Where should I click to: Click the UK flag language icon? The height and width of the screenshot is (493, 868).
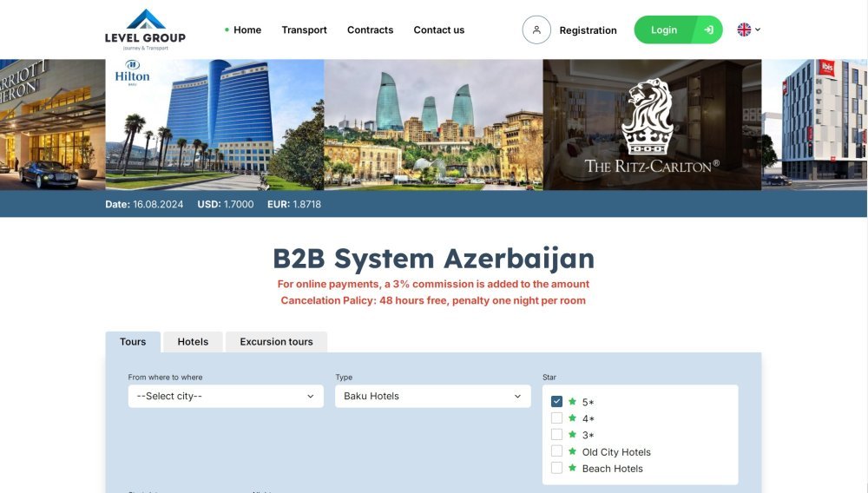[x=744, y=30]
